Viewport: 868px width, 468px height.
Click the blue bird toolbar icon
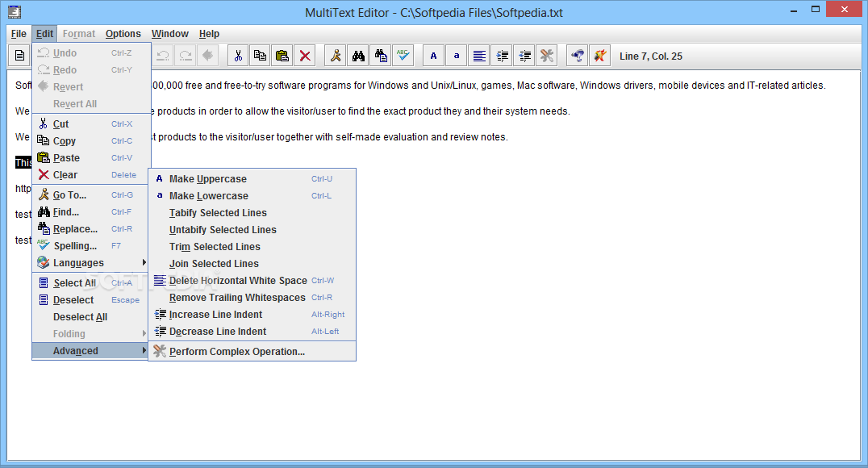click(x=578, y=56)
